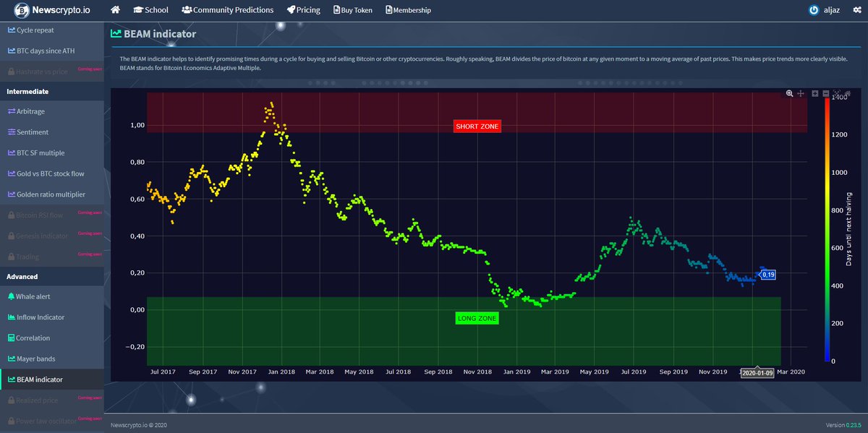Viewport: 868px width, 433px height.
Task: Click the 0,19 value tooltip
Action: tap(768, 275)
